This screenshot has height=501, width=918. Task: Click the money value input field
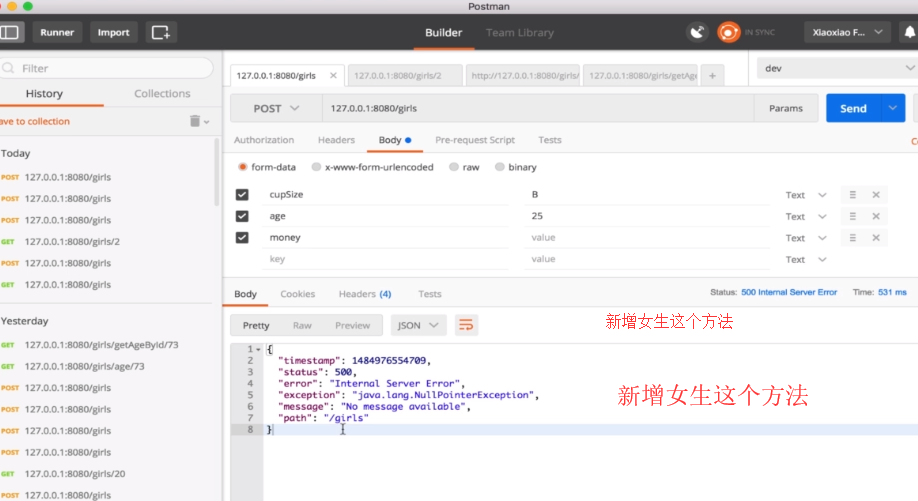[x=647, y=238]
